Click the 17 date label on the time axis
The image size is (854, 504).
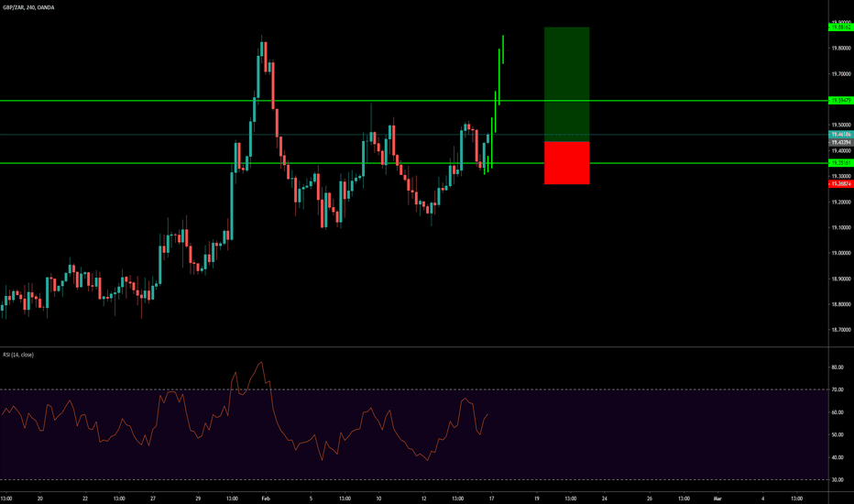pos(491,499)
